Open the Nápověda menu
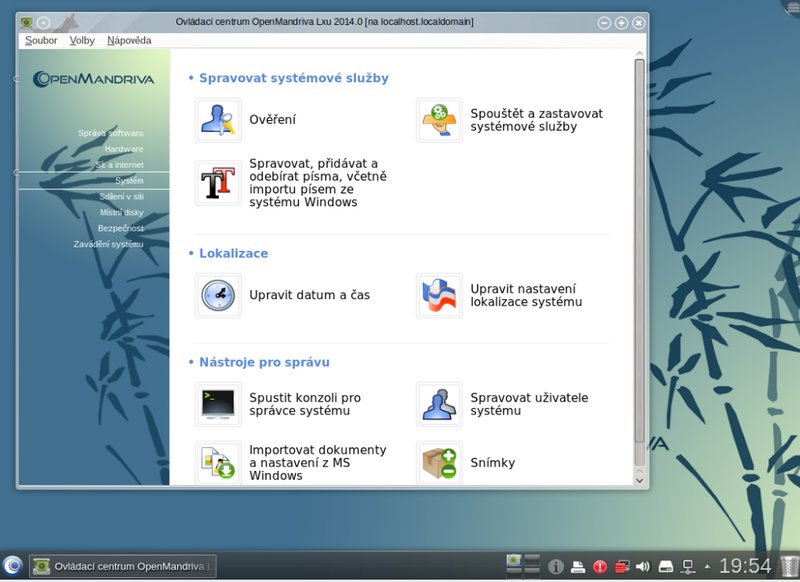Image resolution: width=800 pixels, height=582 pixels. pos(129,40)
